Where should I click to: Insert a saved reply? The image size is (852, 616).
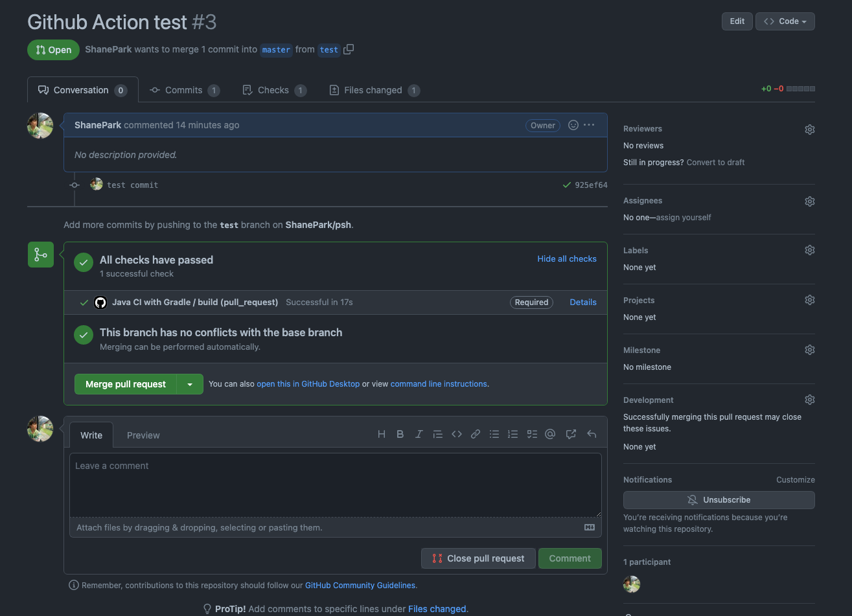coord(592,434)
